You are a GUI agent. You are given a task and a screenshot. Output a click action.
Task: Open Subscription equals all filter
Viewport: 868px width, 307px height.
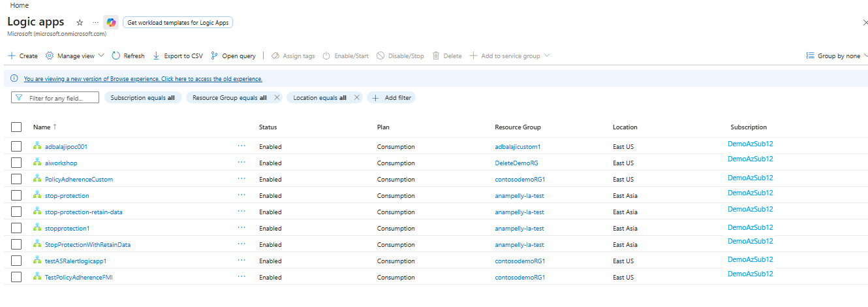click(143, 97)
